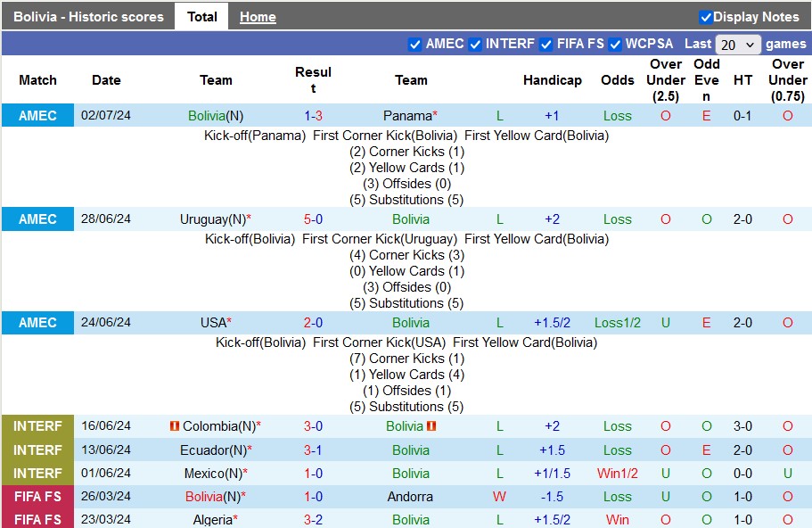Switch to the Home tab
812x528 pixels.
coord(258,17)
